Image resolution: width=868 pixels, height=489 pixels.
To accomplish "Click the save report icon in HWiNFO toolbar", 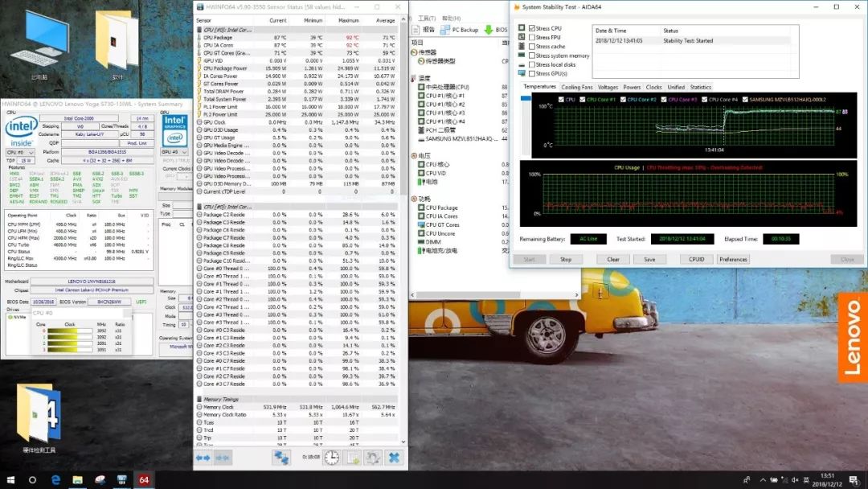I will [352, 457].
